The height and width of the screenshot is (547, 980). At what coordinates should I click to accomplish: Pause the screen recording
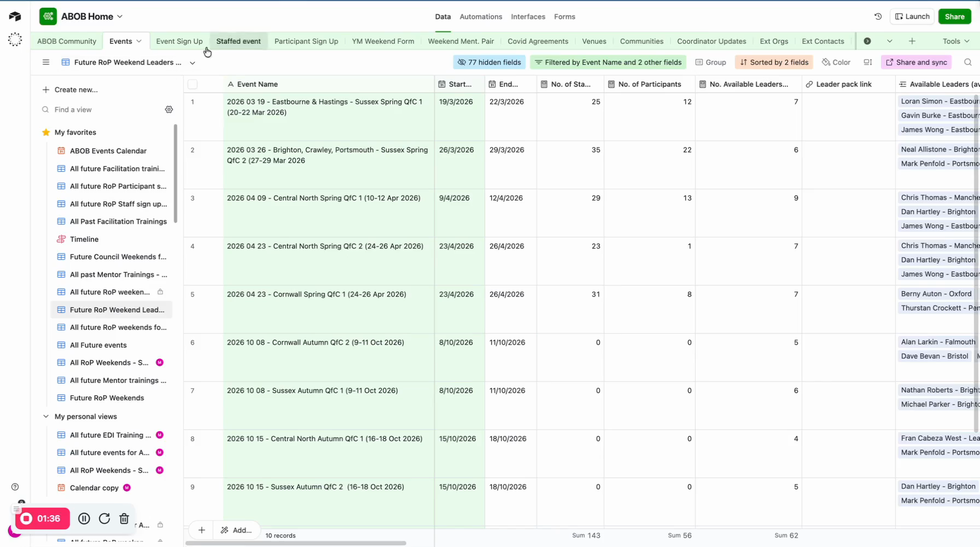coord(84,519)
